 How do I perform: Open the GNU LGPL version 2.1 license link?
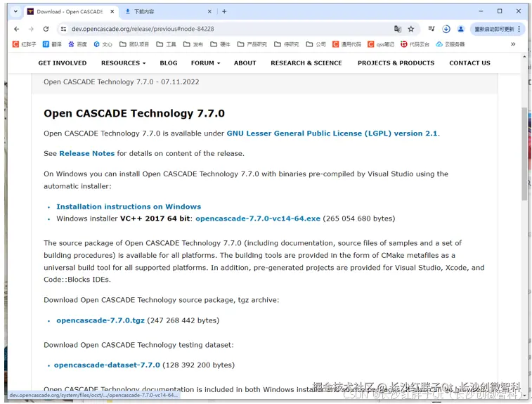(x=332, y=133)
